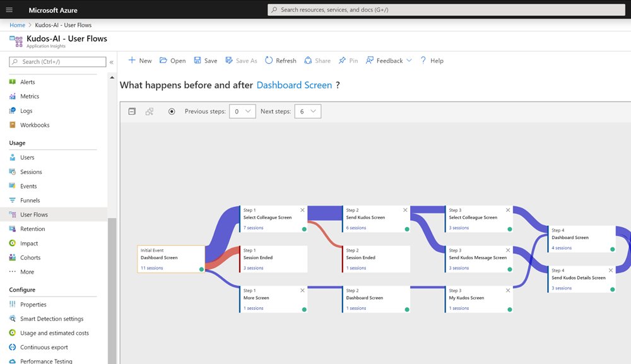Focus the sidebar Search (Ctrl+/) field
The width and height of the screenshot is (631, 364).
57,62
